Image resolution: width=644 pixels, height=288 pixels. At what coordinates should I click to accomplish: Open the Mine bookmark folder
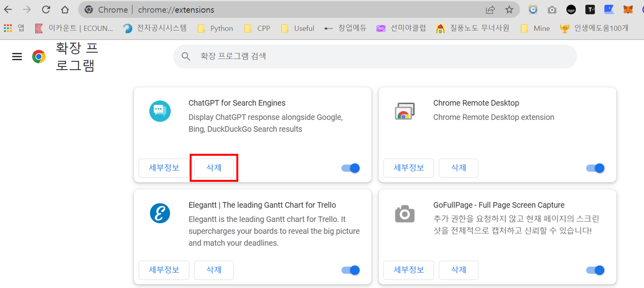coord(535,28)
